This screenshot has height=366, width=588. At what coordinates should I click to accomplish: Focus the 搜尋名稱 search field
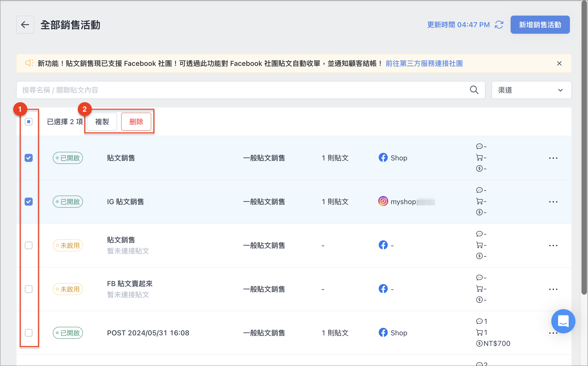click(x=251, y=90)
